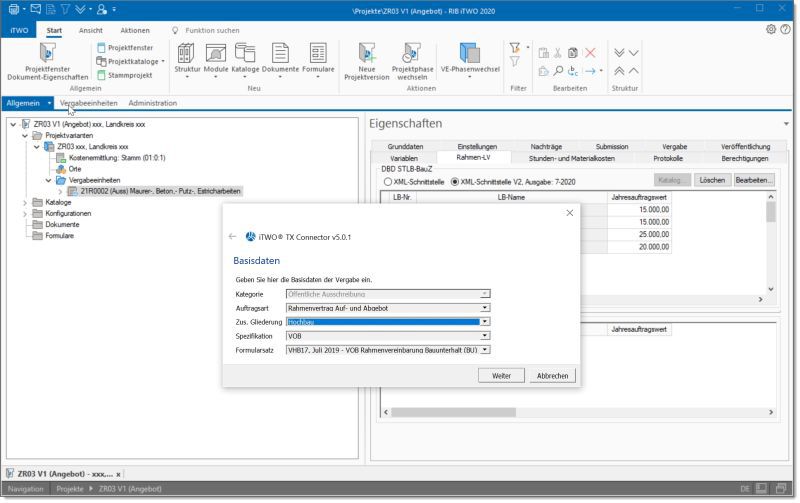Click the user account icon in title bar
The image size is (800, 503).
(102, 9)
